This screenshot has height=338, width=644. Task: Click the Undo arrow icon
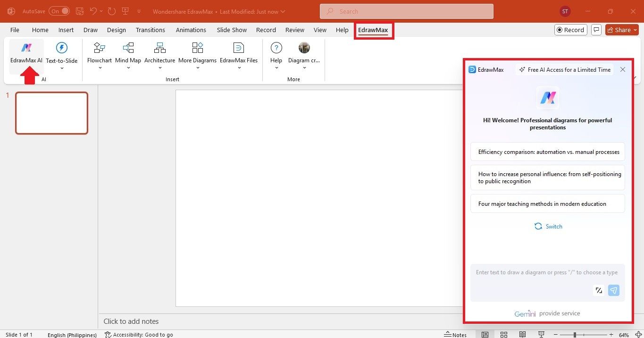pos(93,11)
